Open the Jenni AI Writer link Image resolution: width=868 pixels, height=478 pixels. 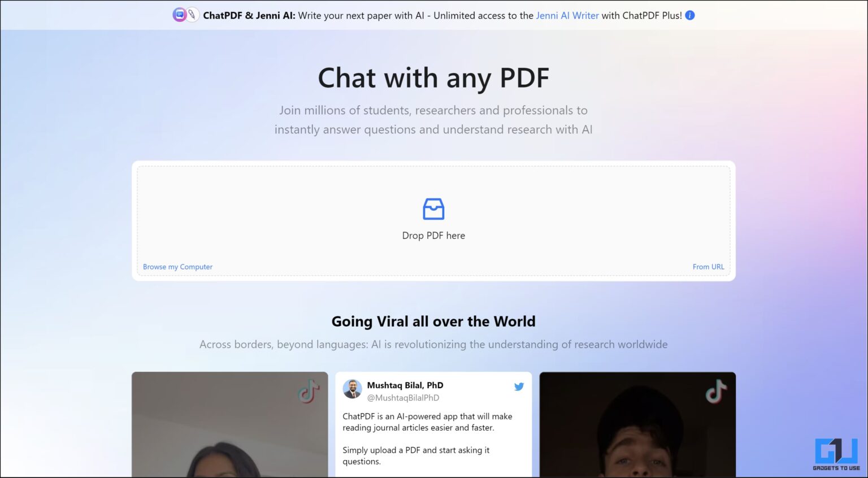pos(567,15)
